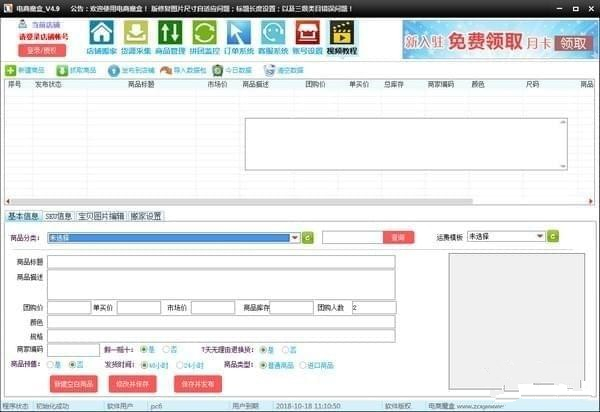Focus the 市场价 price input
600x412 pixels.
click(x=213, y=308)
